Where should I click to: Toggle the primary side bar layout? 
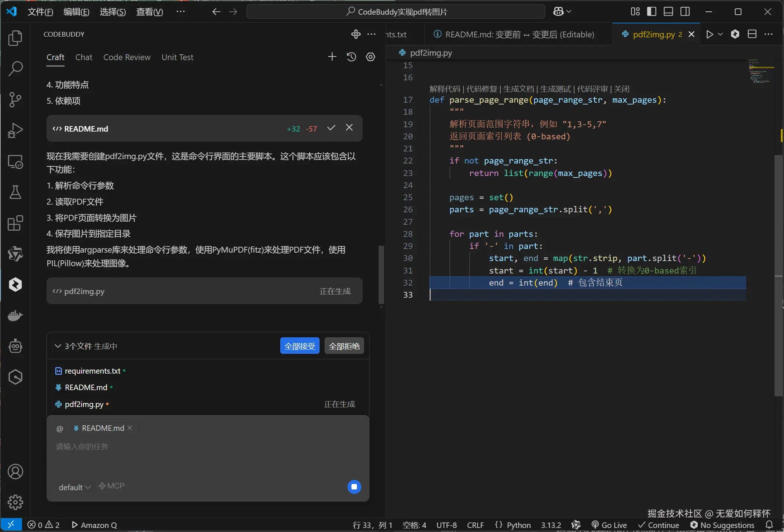coord(652,12)
